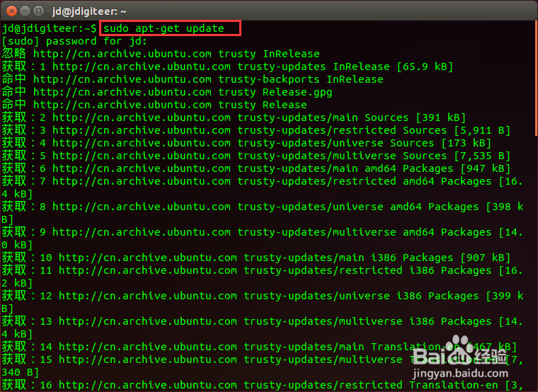Click line 16 'restricted Translation-en'
The image size is (538, 392).
[262, 385]
